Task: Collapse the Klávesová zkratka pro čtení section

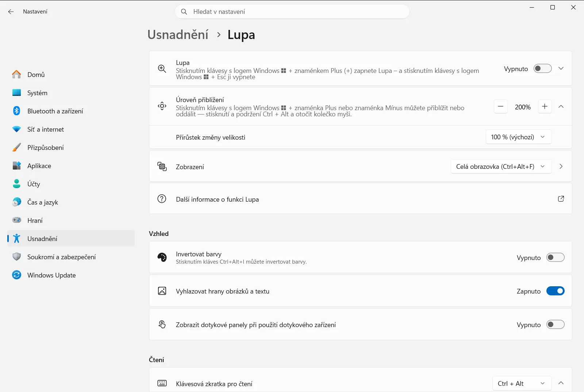Action: tap(561, 383)
